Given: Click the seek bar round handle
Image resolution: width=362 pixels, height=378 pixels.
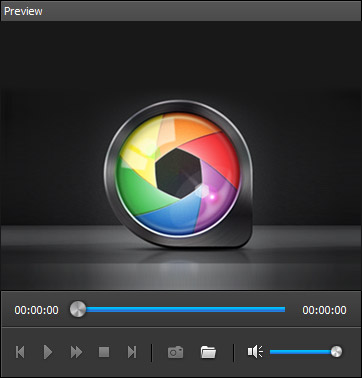Looking at the screenshot, I should (78, 309).
